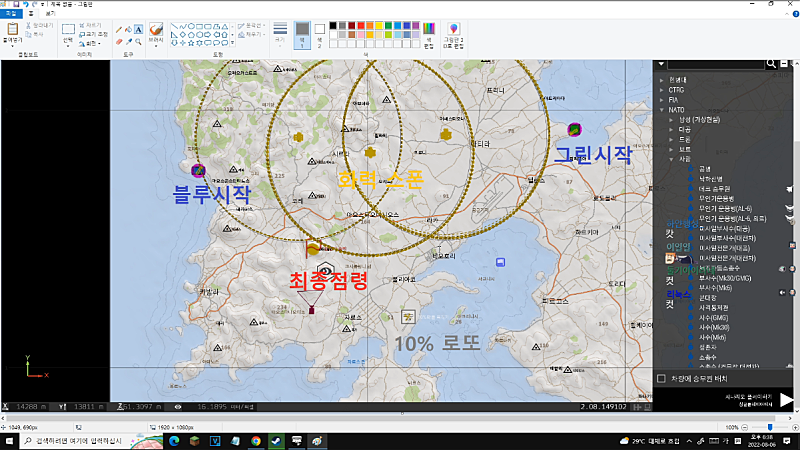Choose the Eraser tool
Viewport: 800px width, 450px height.
point(119,41)
